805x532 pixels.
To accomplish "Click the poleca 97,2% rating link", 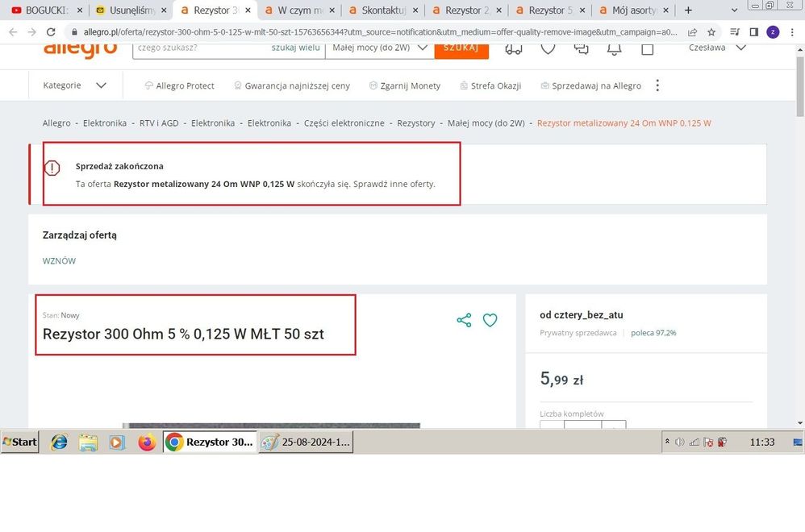I will 653,333.
